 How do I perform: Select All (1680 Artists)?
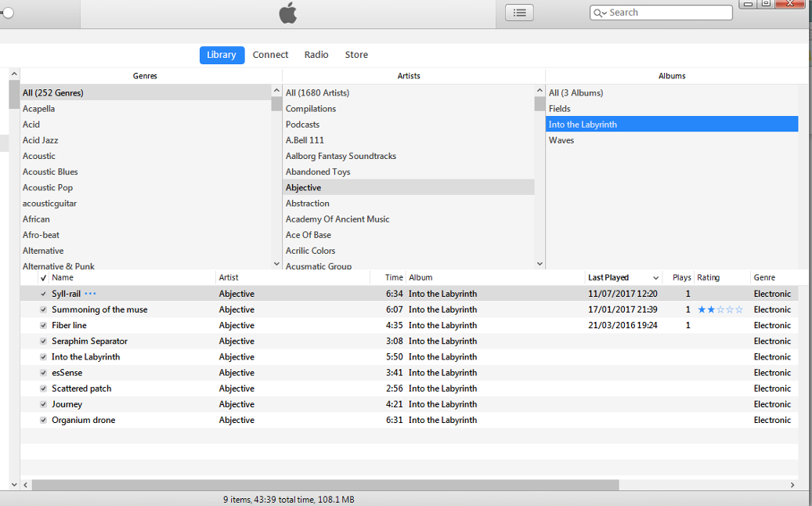409,92
